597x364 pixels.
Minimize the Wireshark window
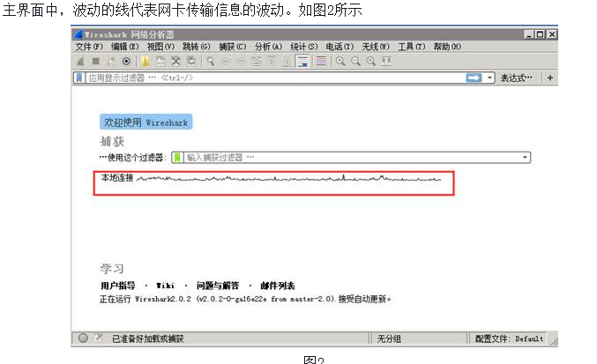click(x=528, y=34)
